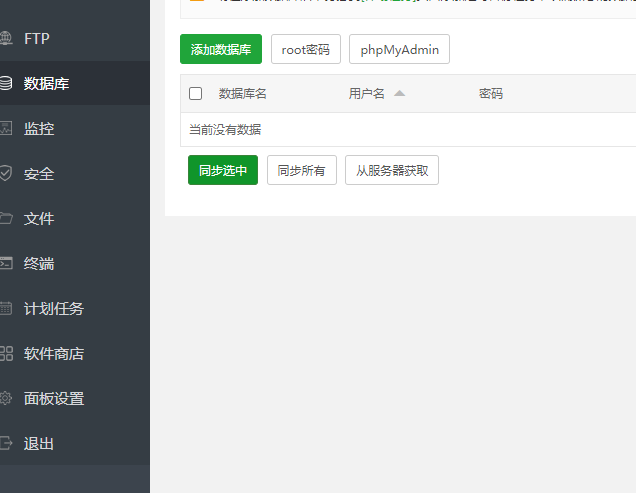636x493 pixels.
Task: Open phpMyAdmin button
Action: [x=399, y=49]
